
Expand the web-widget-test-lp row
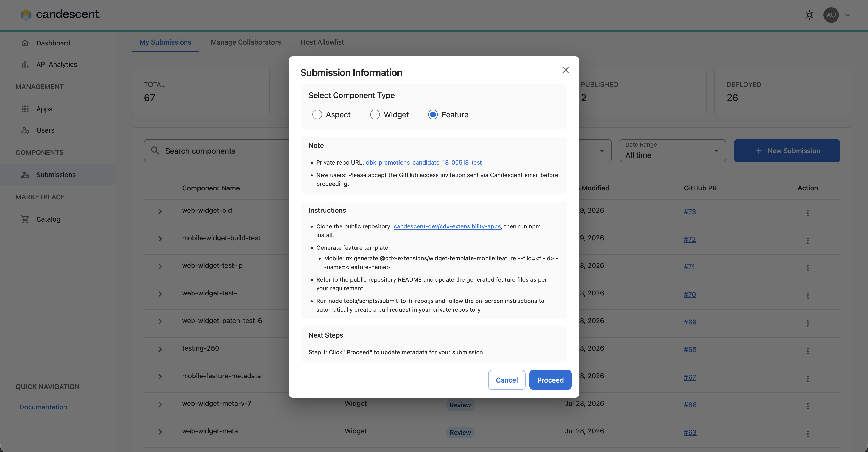(x=160, y=266)
